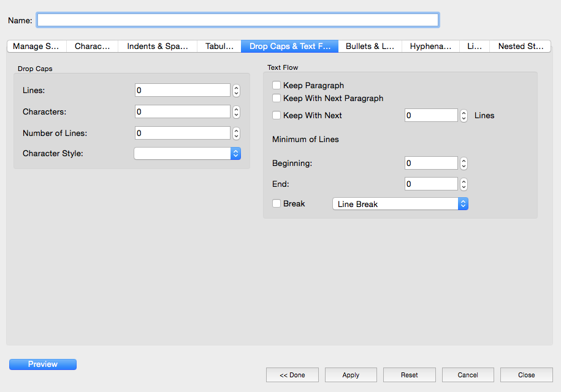This screenshot has height=392, width=561.
Task: Check the Break checkbox
Action: [277, 204]
